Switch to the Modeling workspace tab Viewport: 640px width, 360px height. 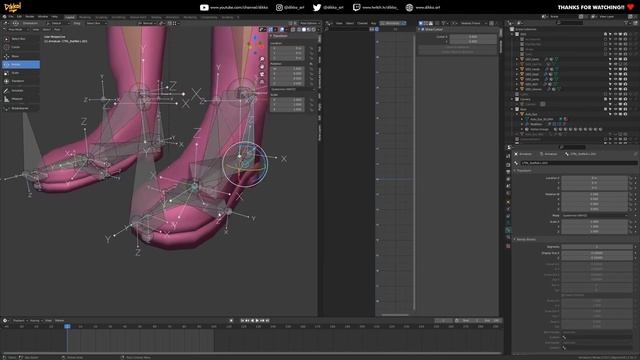[85, 18]
